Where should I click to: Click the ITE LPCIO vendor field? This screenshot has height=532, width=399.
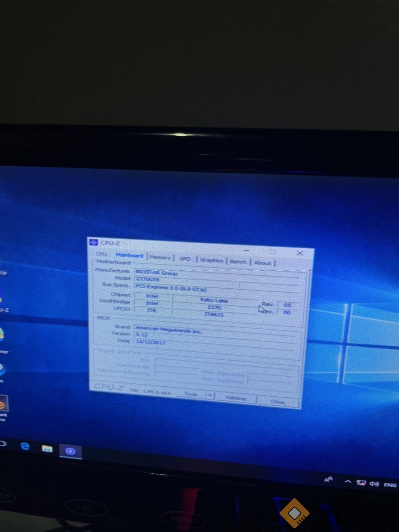(x=152, y=310)
